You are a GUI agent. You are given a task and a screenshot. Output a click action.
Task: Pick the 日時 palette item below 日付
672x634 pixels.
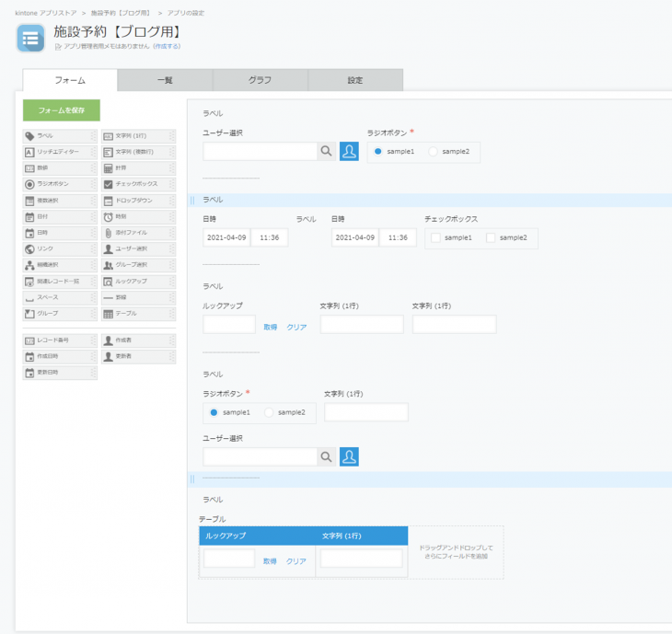(x=60, y=233)
